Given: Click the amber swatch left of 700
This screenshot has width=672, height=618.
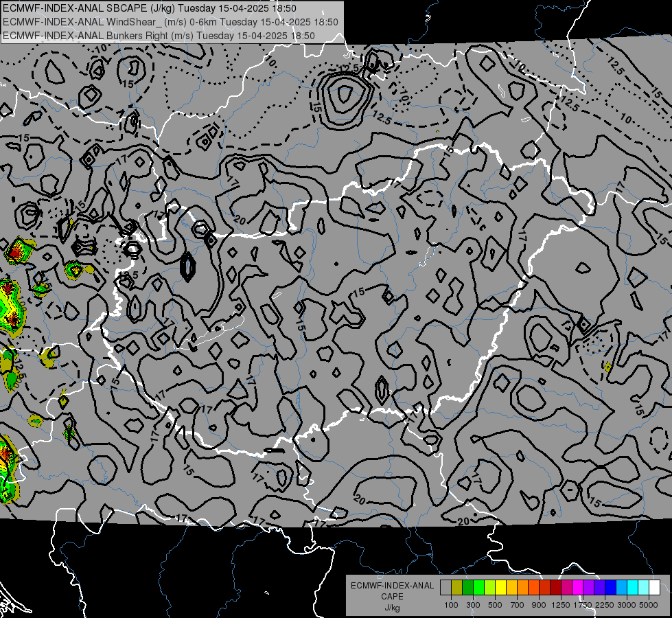Looking at the screenshot, I should (511, 588).
